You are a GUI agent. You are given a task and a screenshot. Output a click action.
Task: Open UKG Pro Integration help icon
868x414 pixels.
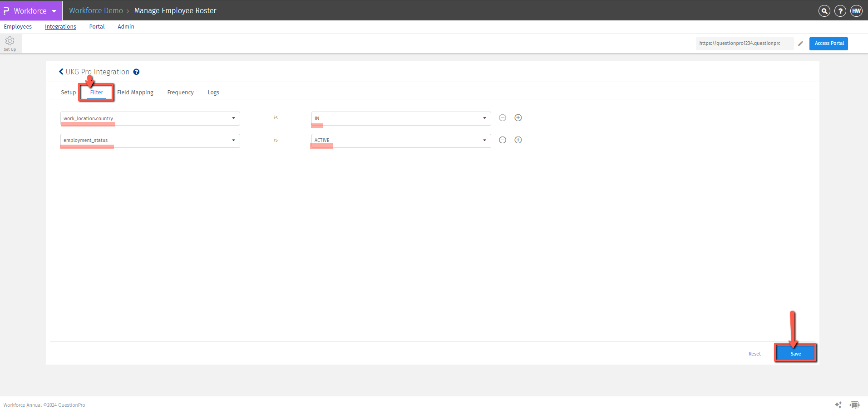[x=136, y=72]
